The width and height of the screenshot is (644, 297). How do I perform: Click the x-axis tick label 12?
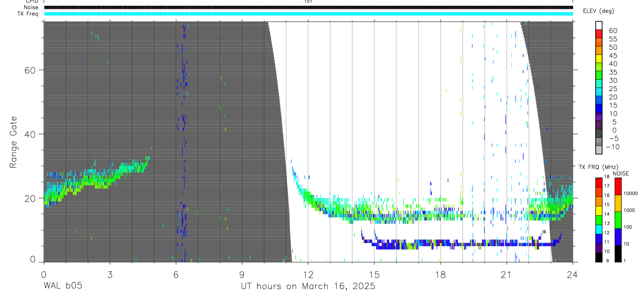tap(308, 274)
